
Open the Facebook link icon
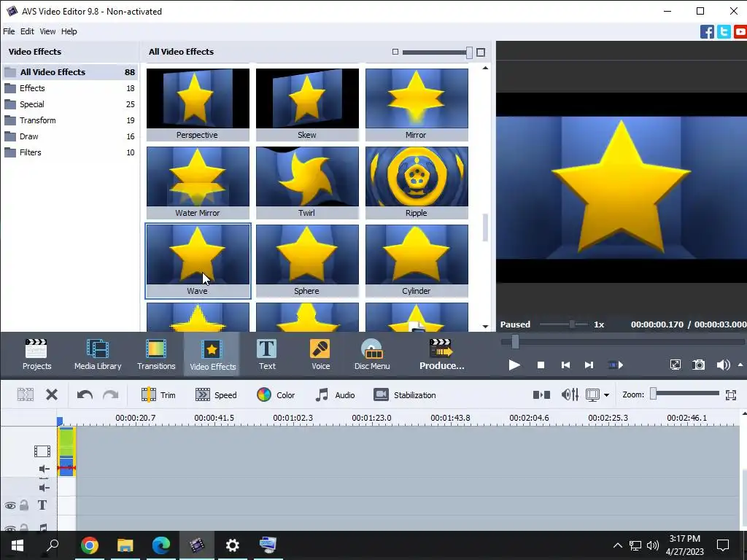[707, 32]
